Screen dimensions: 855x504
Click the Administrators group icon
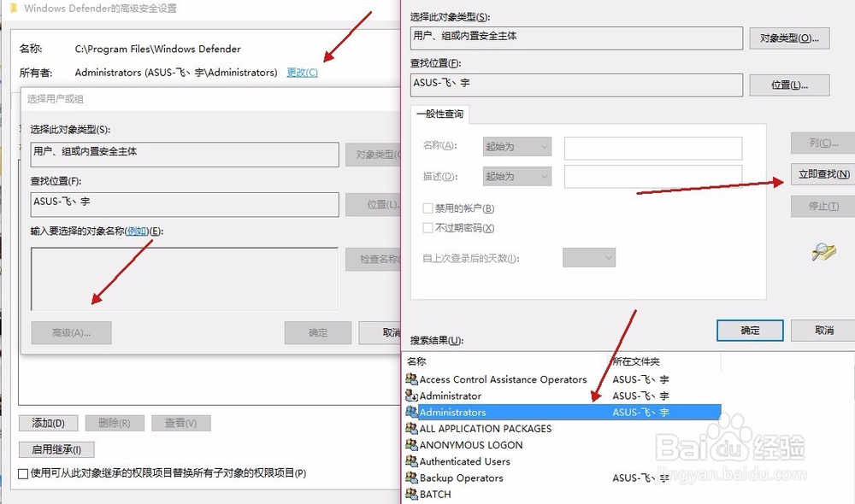pyautogui.click(x=411, y=412)
